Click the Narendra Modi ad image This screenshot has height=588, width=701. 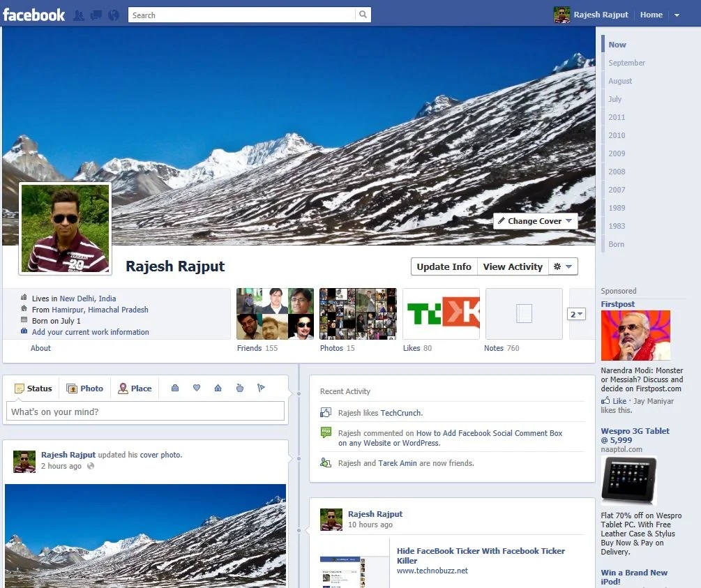click(x=635, y=336)
